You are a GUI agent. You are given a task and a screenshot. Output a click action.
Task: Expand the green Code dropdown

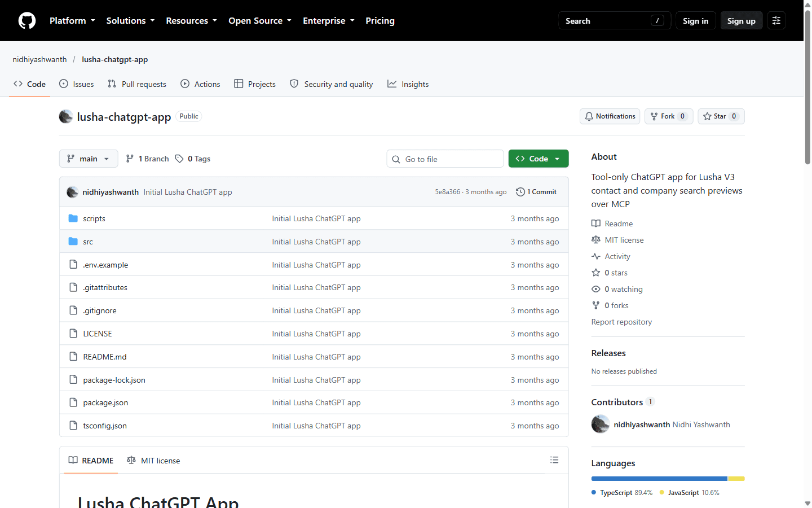[x=539, y=159]
